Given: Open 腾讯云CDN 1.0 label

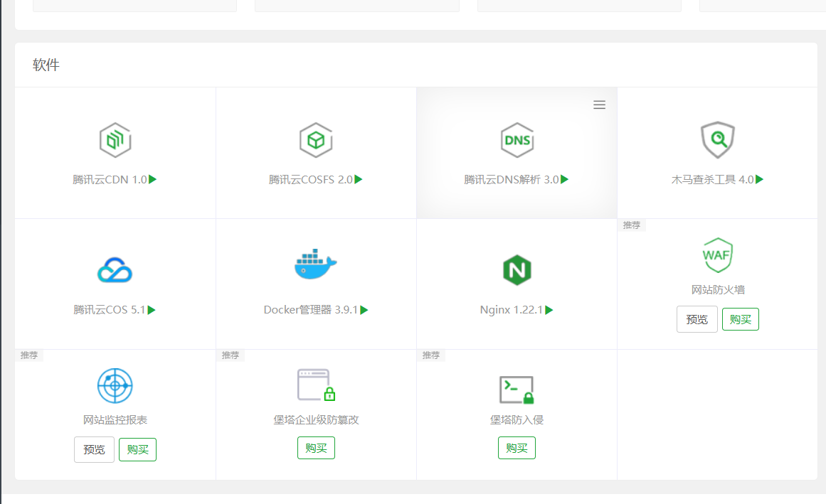Looking at the screenshot, I should click(x=110, y=179).
